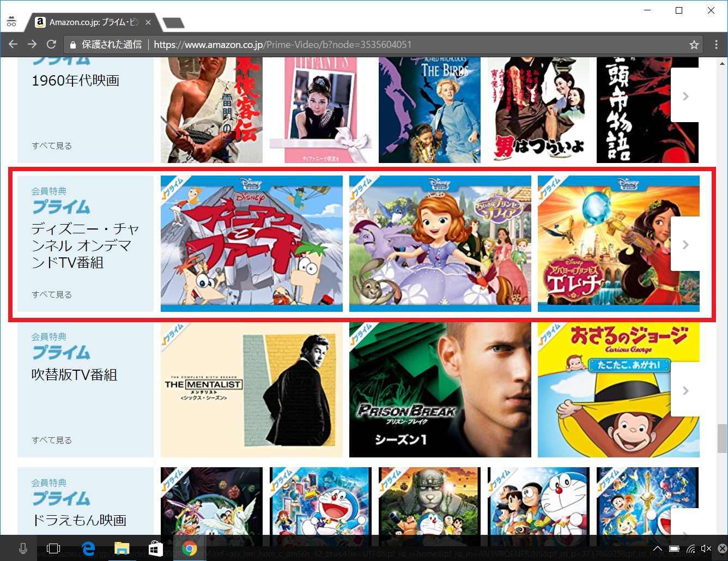Go back with the browser back arrow
The height and width of the screenshot is (561, 728).
click(x=13, y=44)
